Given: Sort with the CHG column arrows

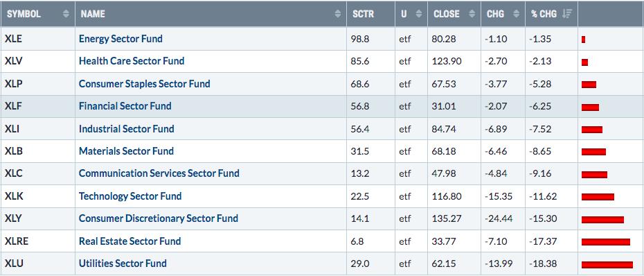Looking at the screenshot, I should tap(517, 14).
